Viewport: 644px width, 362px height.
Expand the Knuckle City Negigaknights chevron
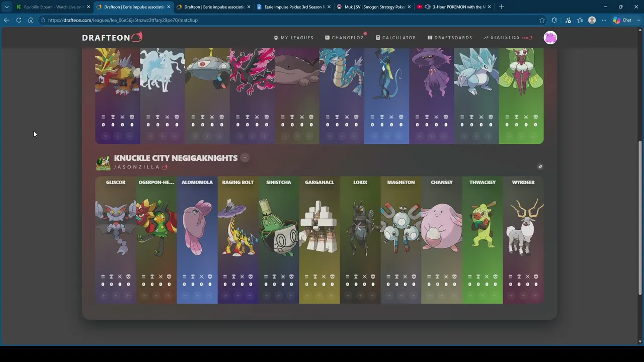(x=245, y=158)
